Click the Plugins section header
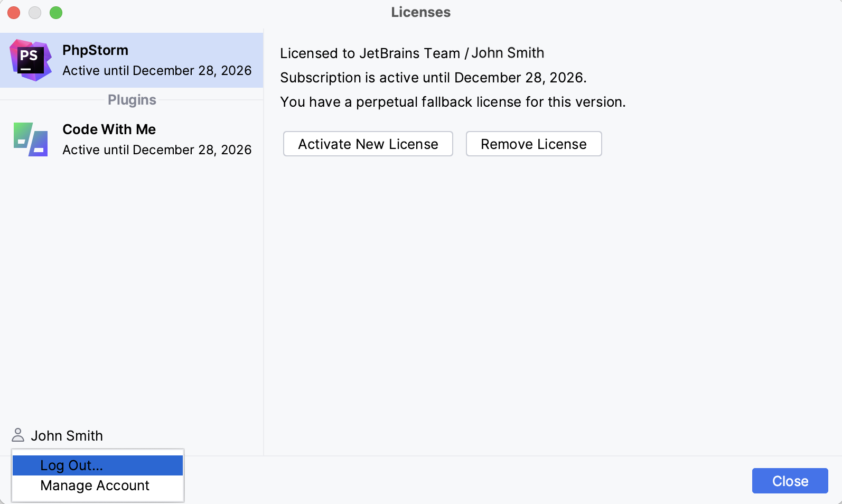 (132, 100)
